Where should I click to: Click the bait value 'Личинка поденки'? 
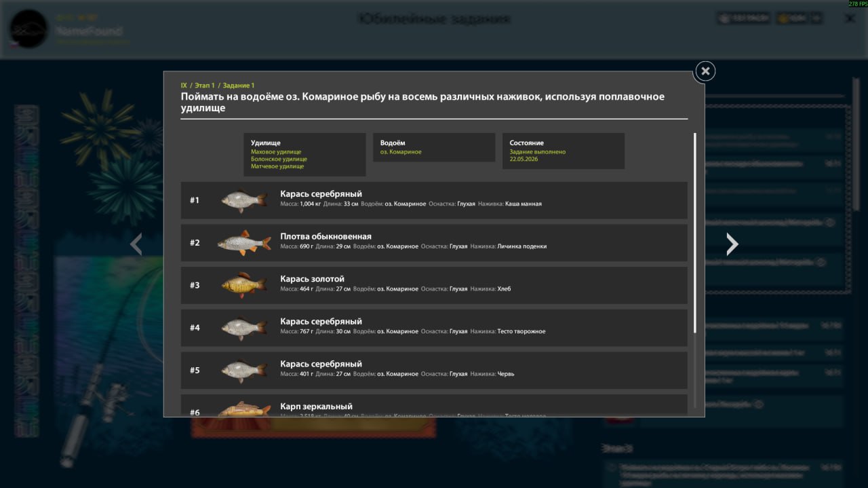coord(522,246)
